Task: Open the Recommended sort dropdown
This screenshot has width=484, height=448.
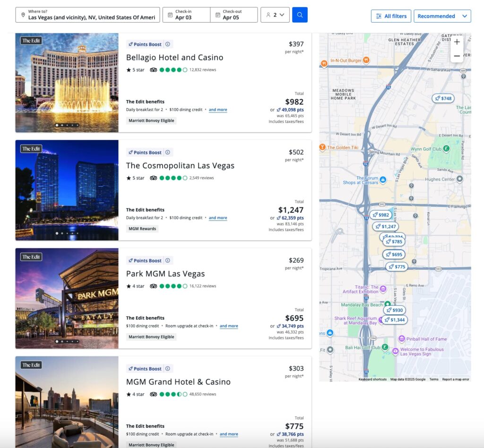Action: [x=442, y=16]
